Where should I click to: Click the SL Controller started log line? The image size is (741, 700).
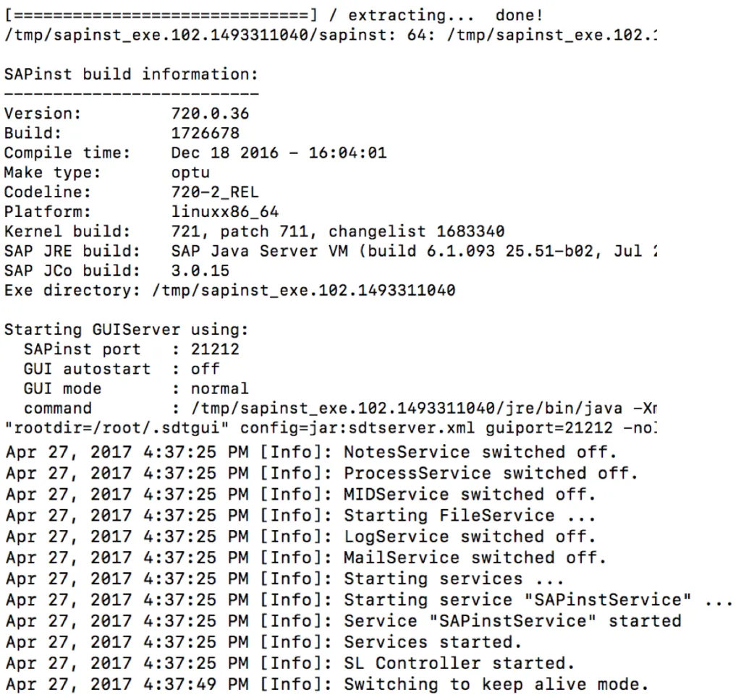289,663
